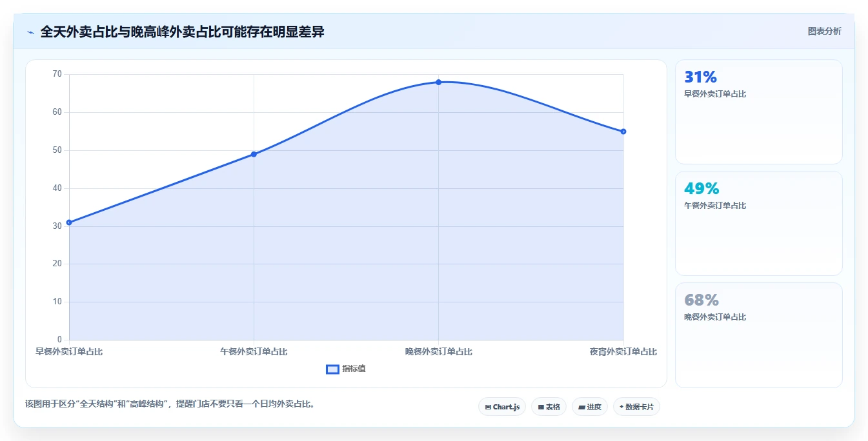The width and height of the screenshot is (868, 441).
Task: Click the 早餐外卖订单占比 card label
Action: click(x=715, y=94)
